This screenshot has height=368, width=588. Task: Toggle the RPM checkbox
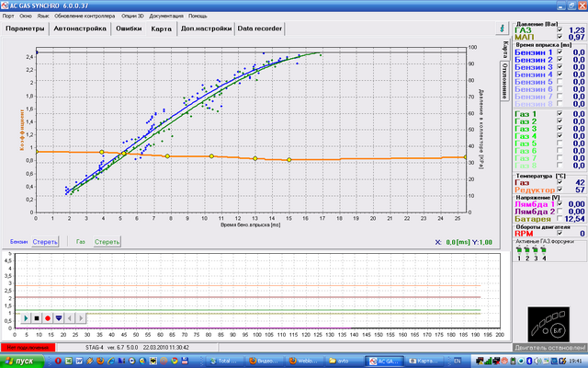click(x=560, y=234)
